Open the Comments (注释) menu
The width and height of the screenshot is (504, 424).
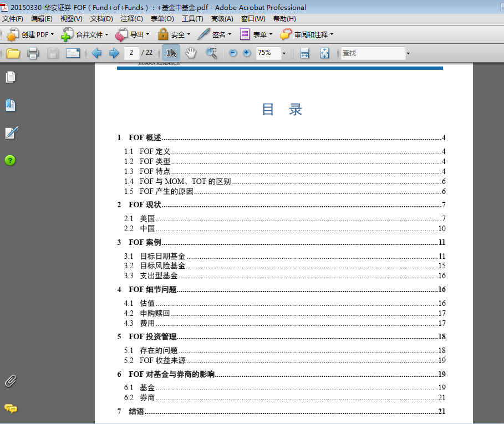(131, 19)
